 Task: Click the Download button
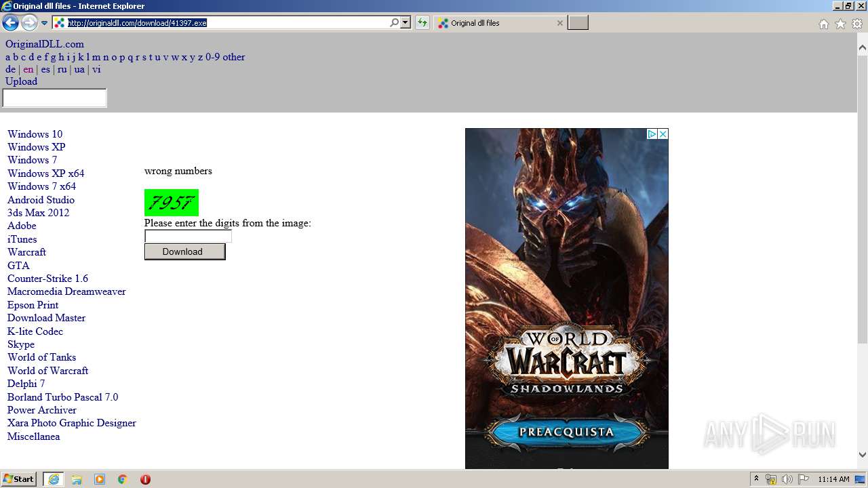(x=184, y=251)
